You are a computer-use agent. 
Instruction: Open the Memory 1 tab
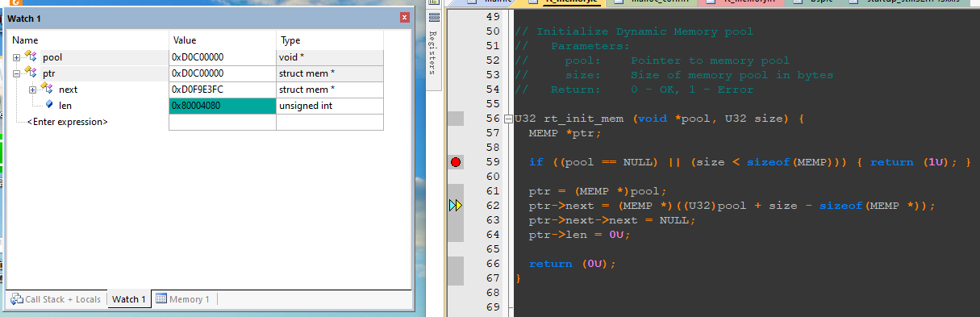click(182, 299)
